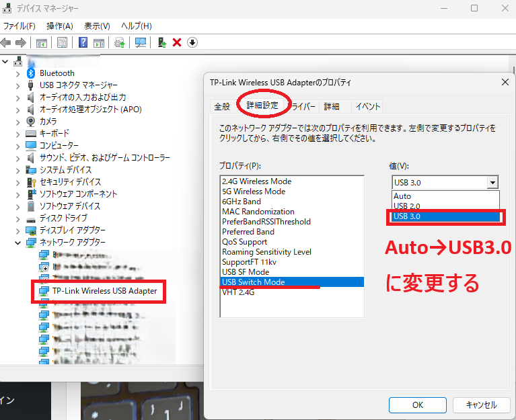This screenshot has height=420, width=516.
Task: Switch to the 詳細 tab
Action: 332,106
